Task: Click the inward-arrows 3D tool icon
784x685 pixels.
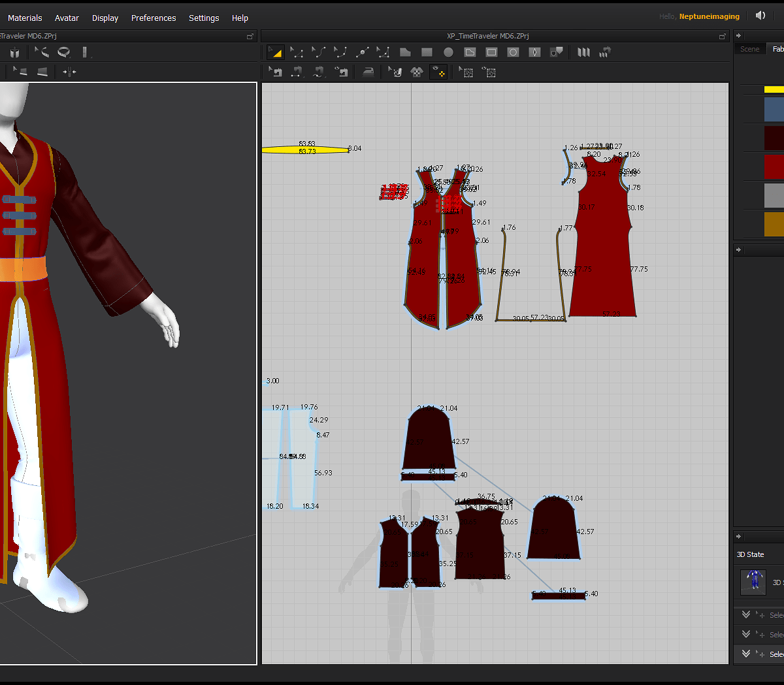Action: [x=69, y=72]
